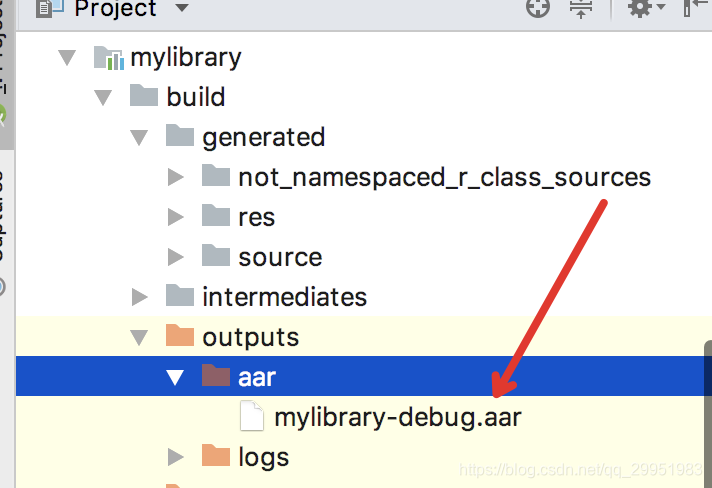Click the hide panel icon
Screen dimensions: 712x488
697,8
